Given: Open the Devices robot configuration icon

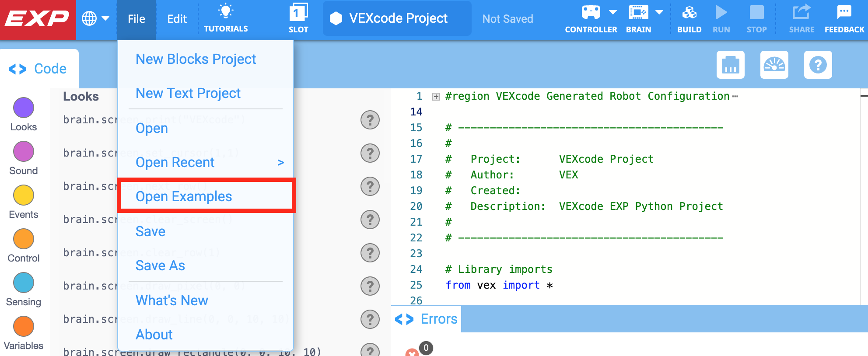Looking at the screenshot, I should pyautogui.click(x=730, y=65).
